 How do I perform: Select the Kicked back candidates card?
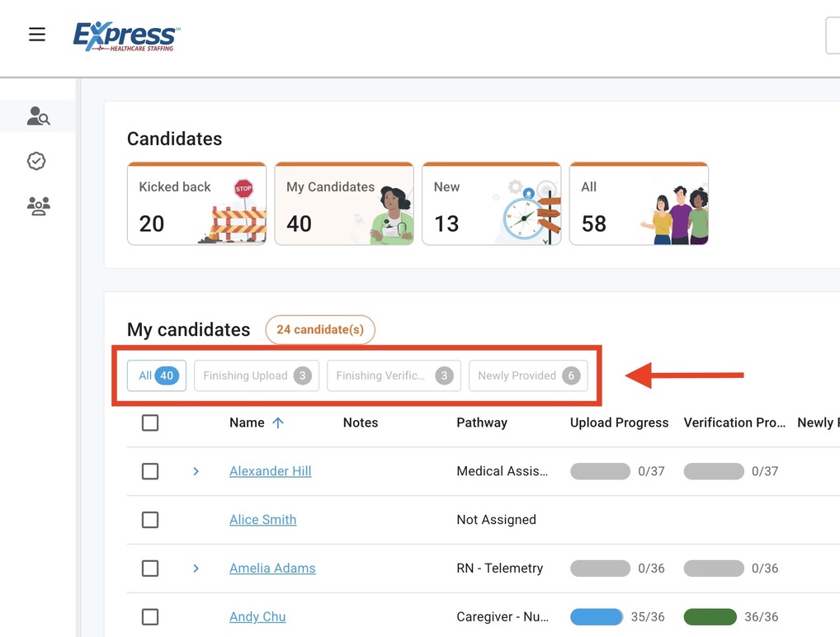click(196, 204)
